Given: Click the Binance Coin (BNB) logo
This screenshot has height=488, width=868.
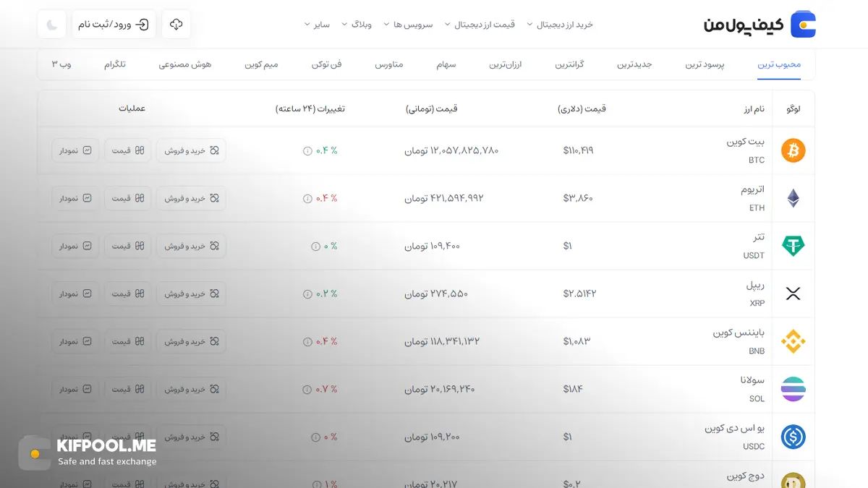Looking at the screenshot, I should click(793, 341).
